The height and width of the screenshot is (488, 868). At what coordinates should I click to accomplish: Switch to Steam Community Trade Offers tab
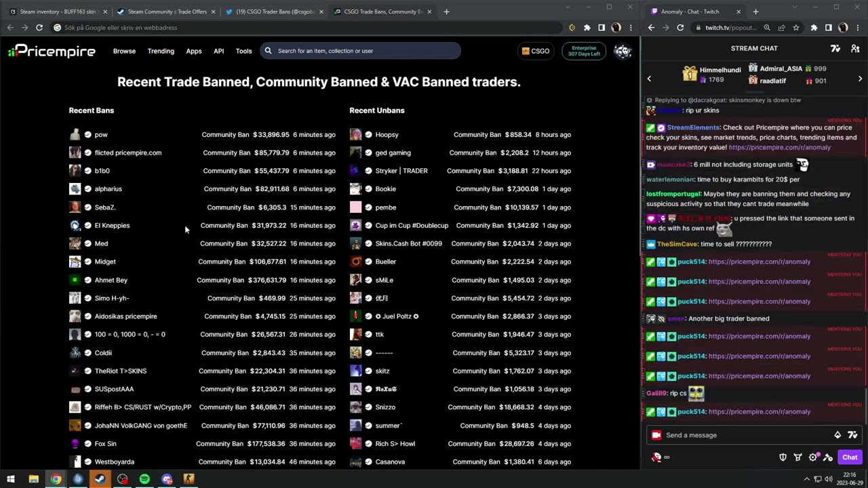[166, 12]
